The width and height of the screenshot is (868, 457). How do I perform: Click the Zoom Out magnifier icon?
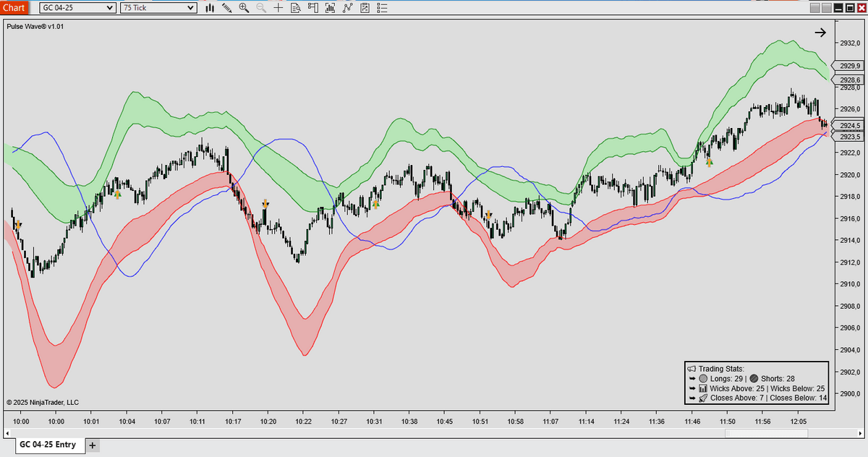(x=261, y=8)
